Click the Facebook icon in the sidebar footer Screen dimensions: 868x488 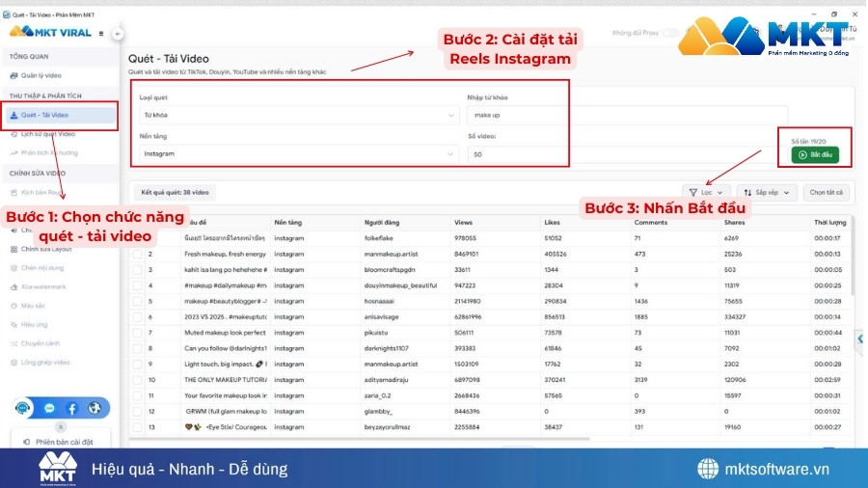click(71, 409)
